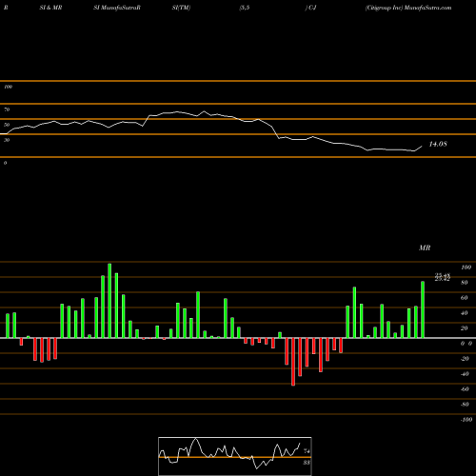Click the -60 label on the MR axis
This screenshot has height=476, width=476.
(x=465, y=389)
